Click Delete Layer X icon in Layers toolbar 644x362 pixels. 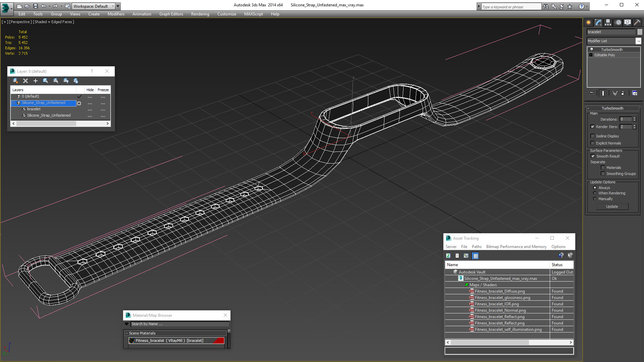coord(25,81)
